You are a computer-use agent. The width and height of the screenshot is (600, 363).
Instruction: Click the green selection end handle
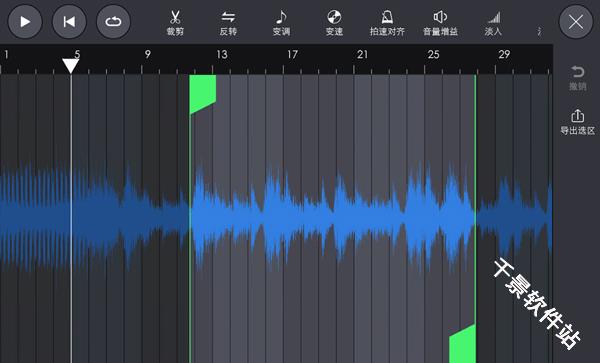click(463, 343)
